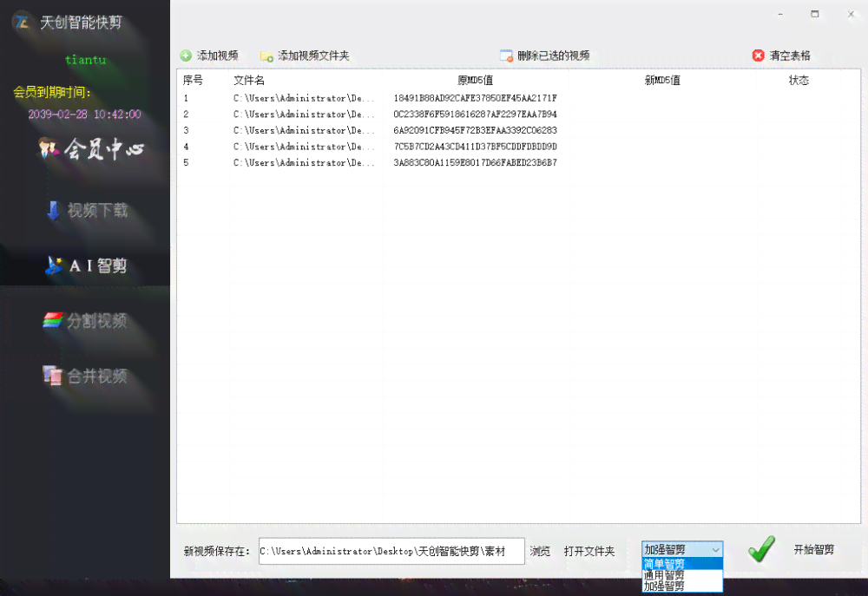The image size is (868, 596).
Task: Expand the 加强智剪 mode dropdown arrow
Action: pos(715,549)
